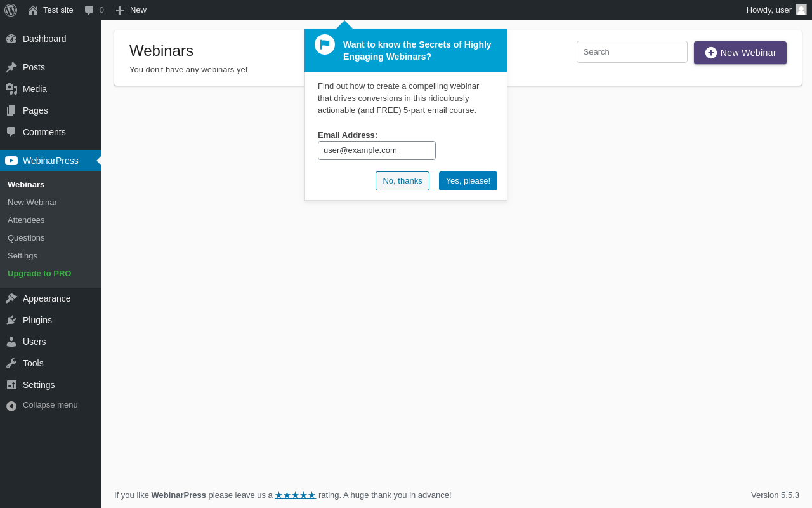
Task: Click Collapse menu text
Action: click(x=50, y=404)
